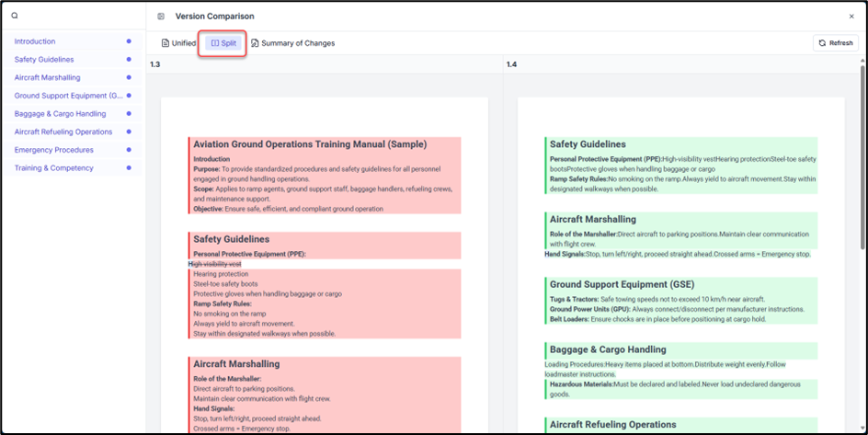The height and width of the screenshot is (435, 868).
Task: Click the struck-through High visibility vest text
Action: [214, 264]
